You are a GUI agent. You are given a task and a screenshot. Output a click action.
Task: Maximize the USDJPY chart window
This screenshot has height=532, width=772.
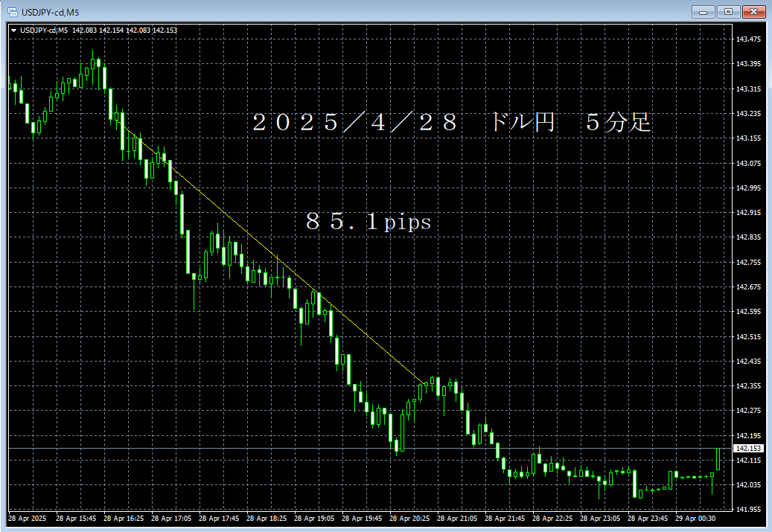(728, 12)
